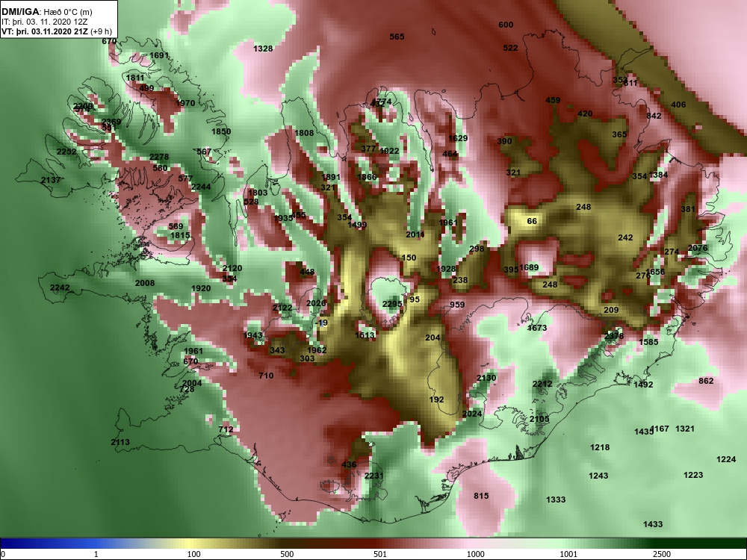Viewport: 747px width, 560px height.
Task: Click the map value '150'
Action: pos(409,258)
